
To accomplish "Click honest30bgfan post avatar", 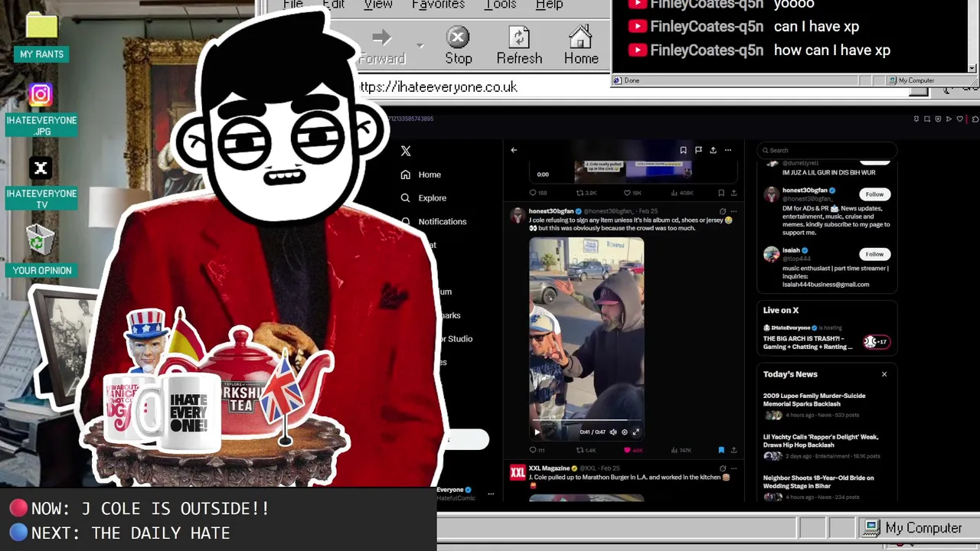I will (x=518, y=215).
